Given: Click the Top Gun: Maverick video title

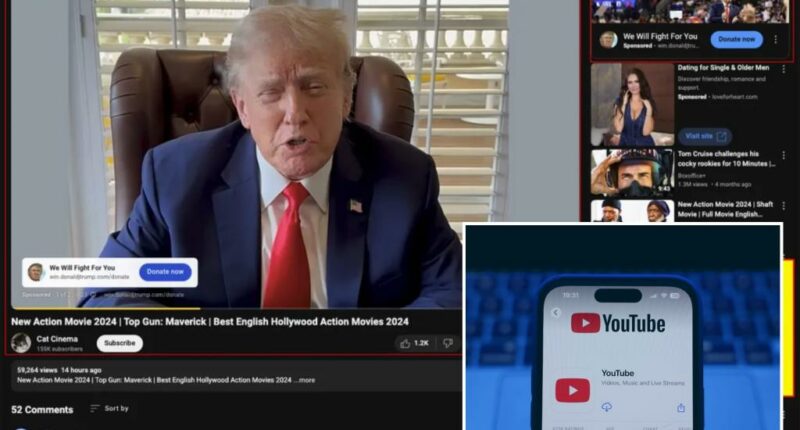Looking at the screenshot, I should (x=210, y=322).
